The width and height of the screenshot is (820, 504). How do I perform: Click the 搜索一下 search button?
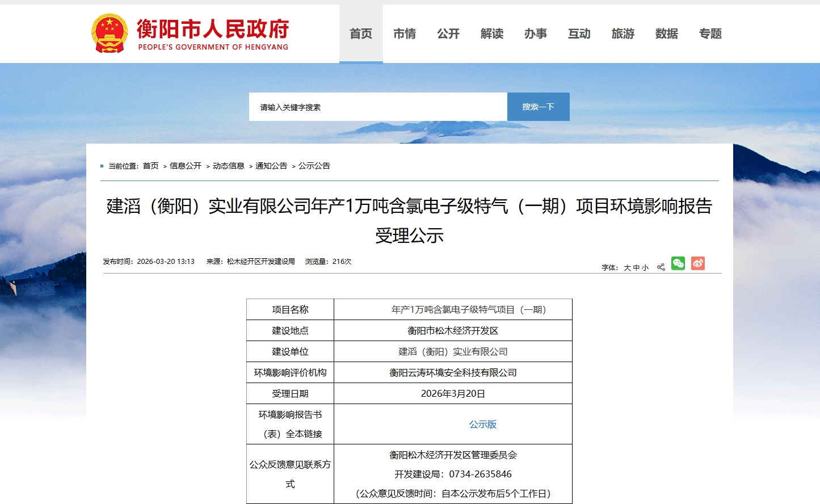[538, 106]
